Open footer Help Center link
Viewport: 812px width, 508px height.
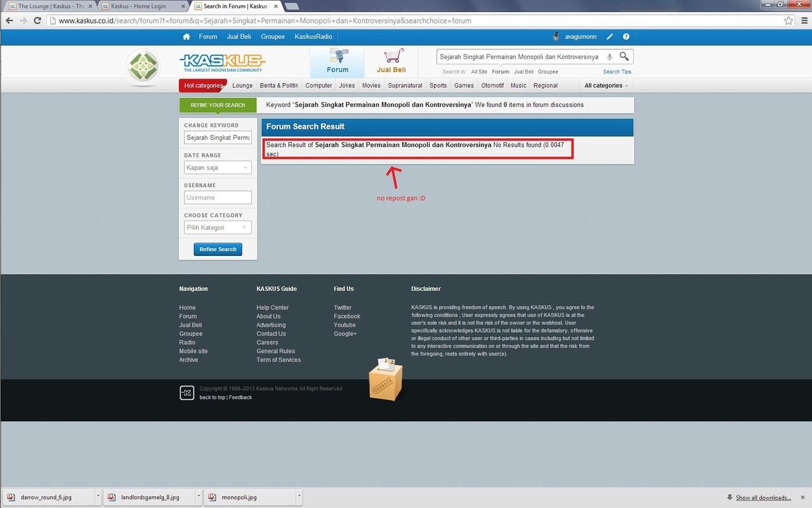click(272, 307)
